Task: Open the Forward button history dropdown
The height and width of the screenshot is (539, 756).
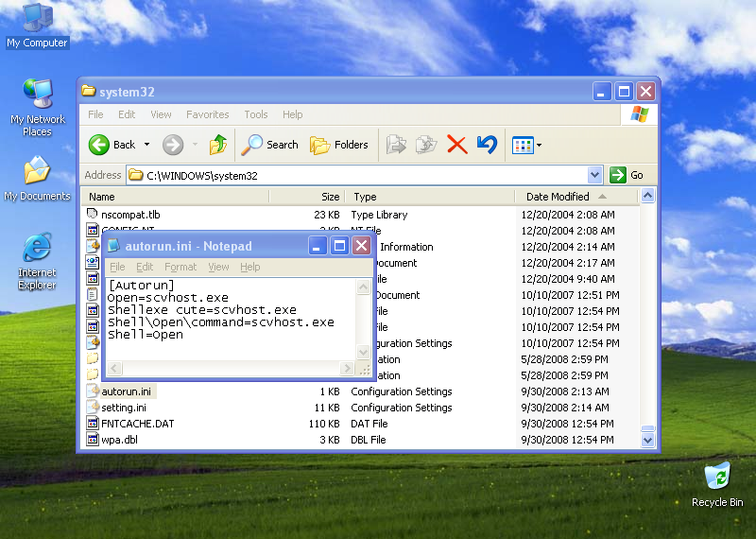Action: 196,145
